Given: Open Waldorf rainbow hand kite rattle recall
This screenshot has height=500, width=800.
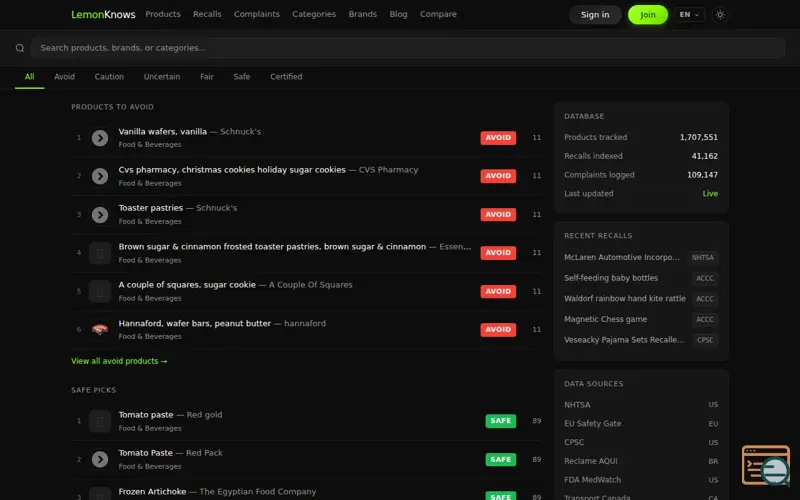Looking at the screenshot, I should point(624,298).
